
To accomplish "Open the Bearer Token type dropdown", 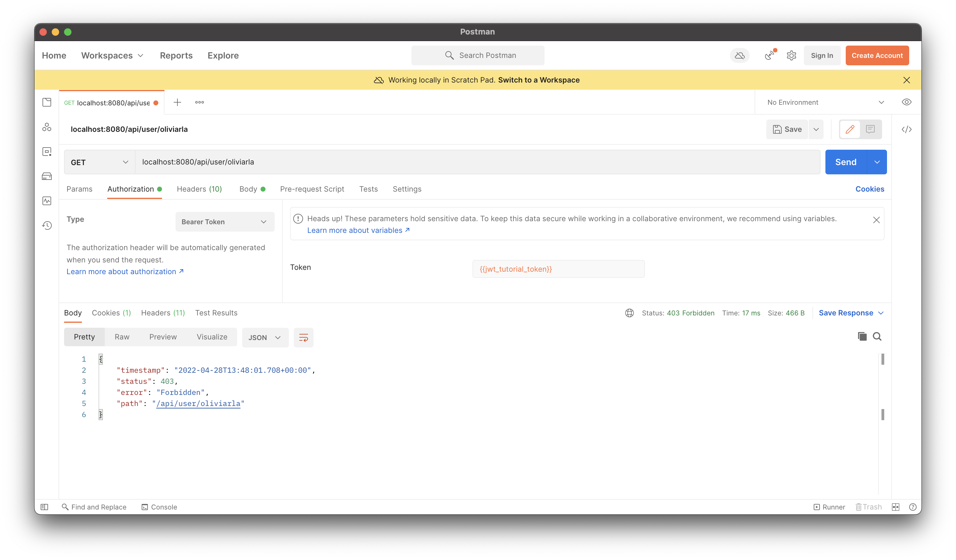I will (225, 222).
